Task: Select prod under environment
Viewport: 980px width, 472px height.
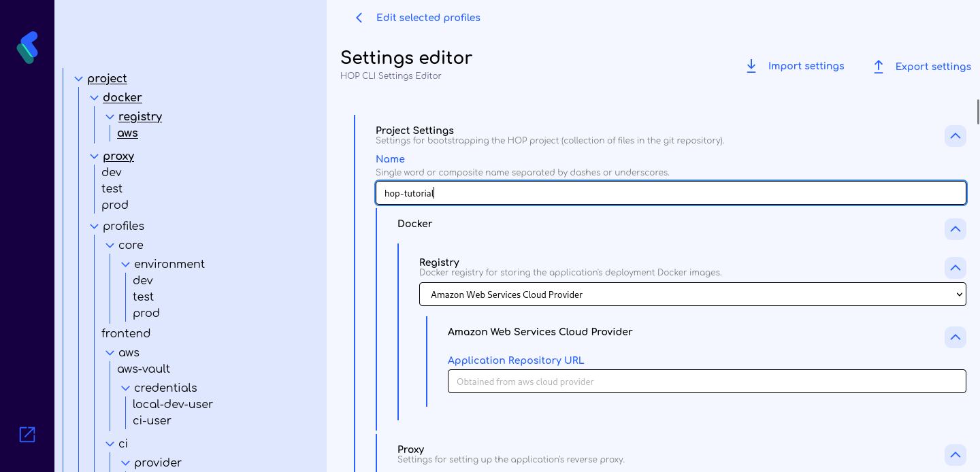Action: coord(146,314)
